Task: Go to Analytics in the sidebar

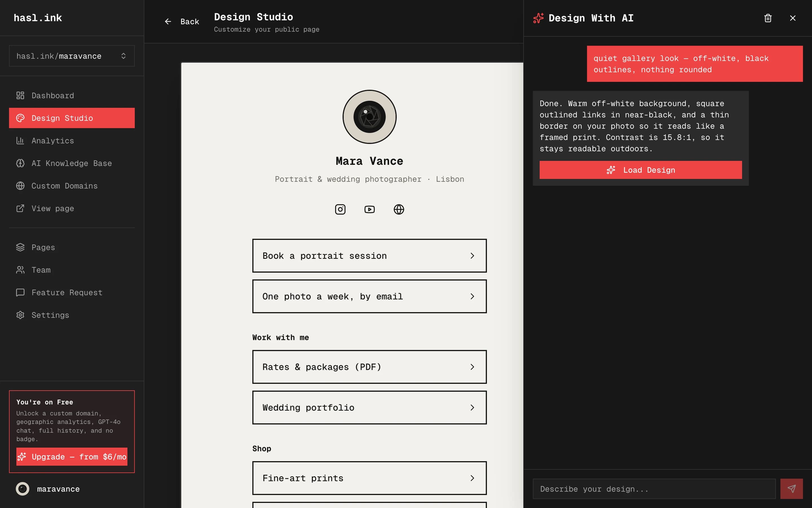Action: [x=72, y=141]
